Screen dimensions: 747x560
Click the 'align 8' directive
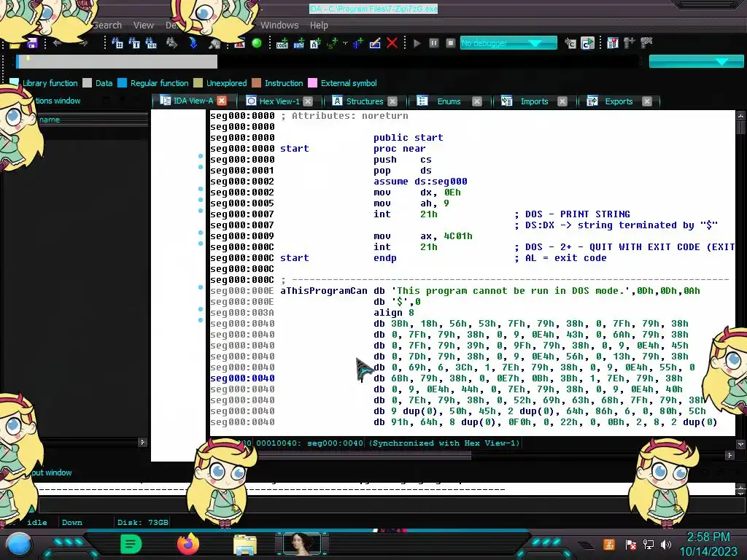393,312
